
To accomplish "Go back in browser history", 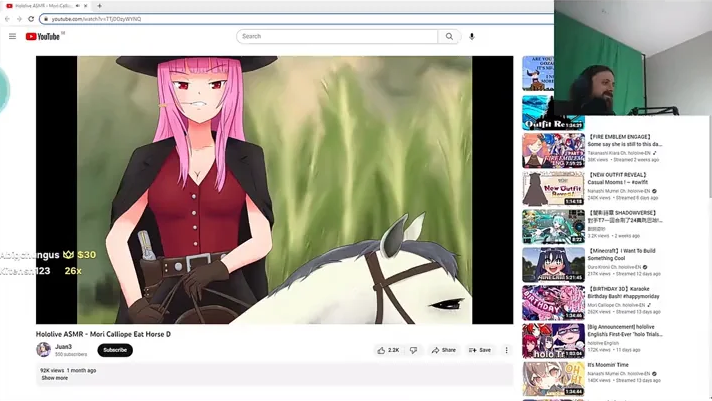I will pyautogui.click(x=7, y=19).
